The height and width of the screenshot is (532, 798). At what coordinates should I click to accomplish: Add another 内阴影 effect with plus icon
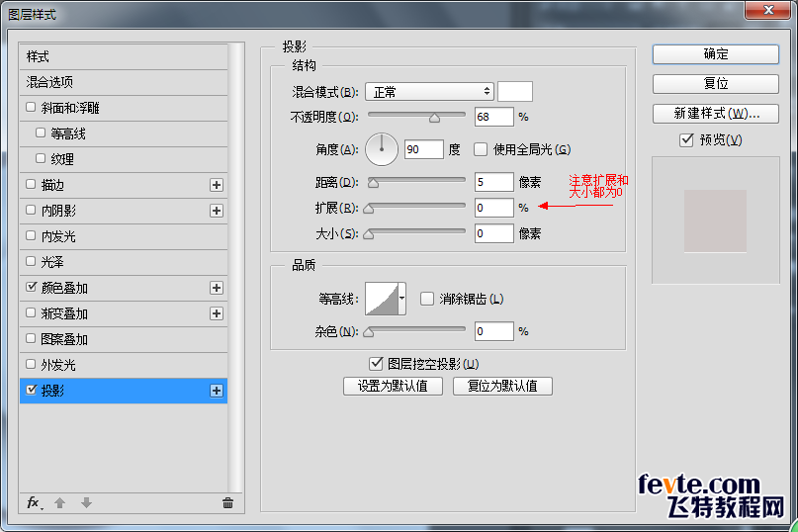tap(217, 211)
